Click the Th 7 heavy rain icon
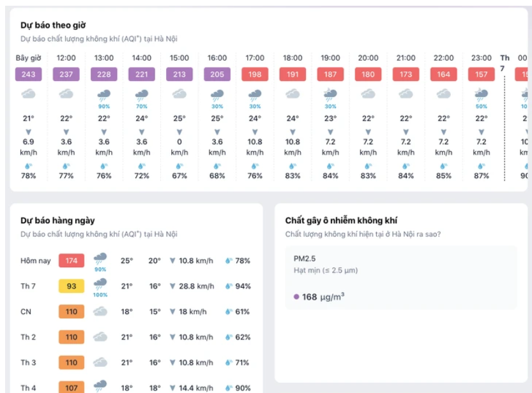The height and width of the screenshot is (393, 532). coord(100,284)
